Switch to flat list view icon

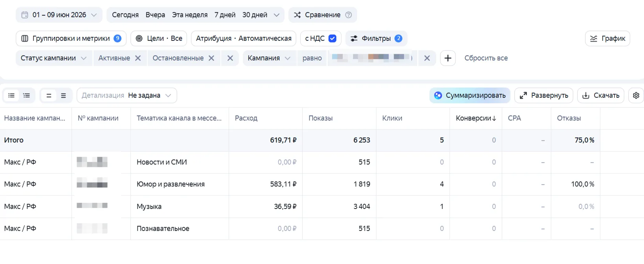(11, 95)
